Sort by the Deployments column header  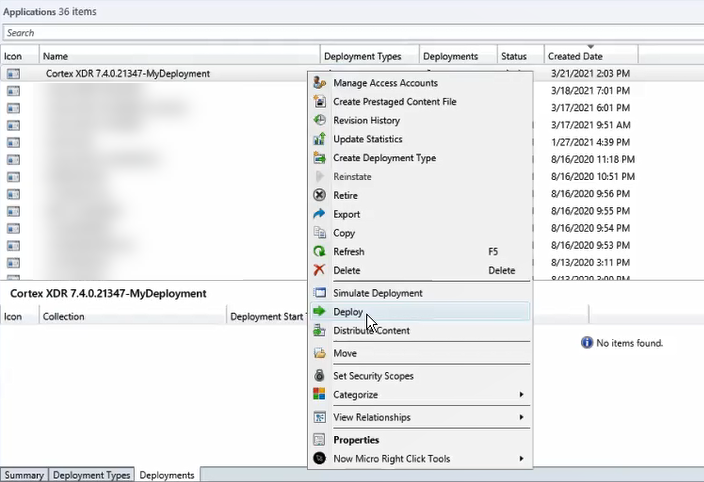[x=458, y=56]
